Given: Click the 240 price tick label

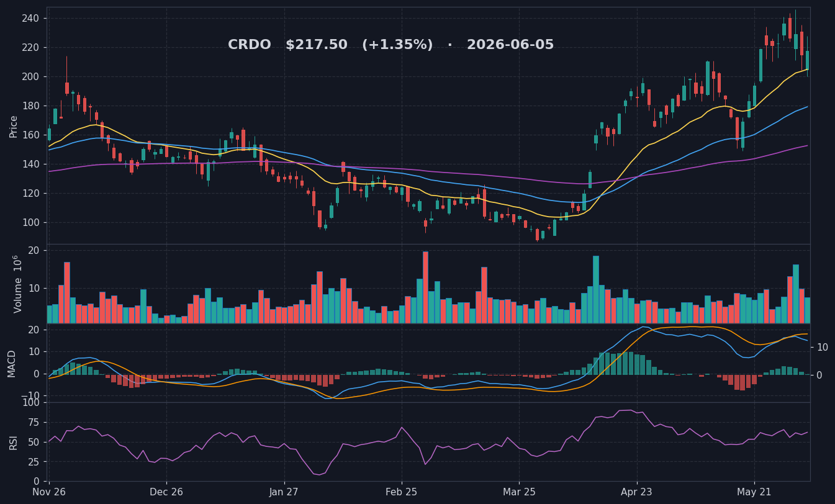Looking at the screenshot, I should 30,19.
